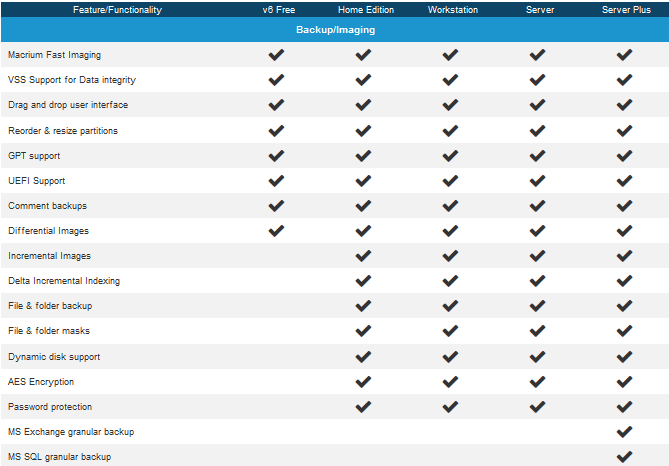Click Workstation checkmark for Password protection
The image size is (669, 466).
point(451,407)
